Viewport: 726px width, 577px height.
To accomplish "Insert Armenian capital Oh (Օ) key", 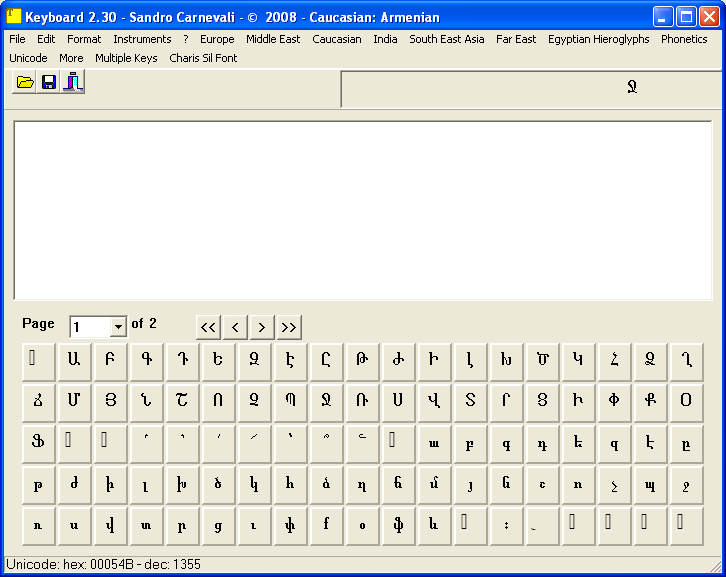I will pos(687,403).
